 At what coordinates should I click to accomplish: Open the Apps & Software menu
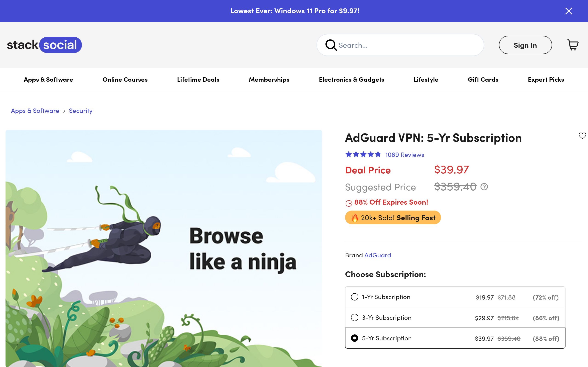click(x=48, y=79)
